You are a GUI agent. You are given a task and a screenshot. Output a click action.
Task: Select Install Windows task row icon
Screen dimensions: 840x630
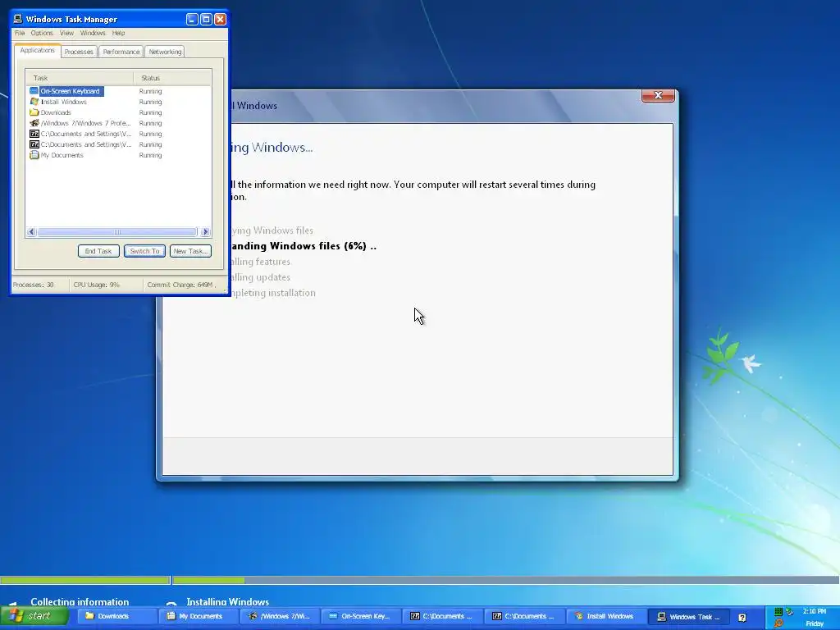coord(34,102)
